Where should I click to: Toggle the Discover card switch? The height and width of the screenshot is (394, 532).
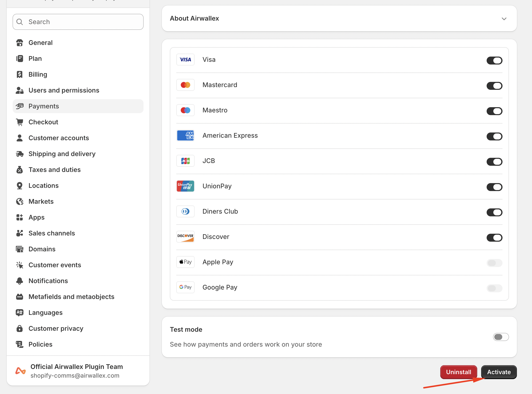(x=494, y=237)
